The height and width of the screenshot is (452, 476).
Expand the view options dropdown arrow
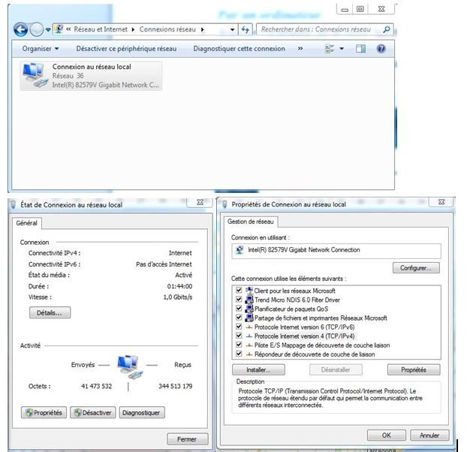[342, 49]
